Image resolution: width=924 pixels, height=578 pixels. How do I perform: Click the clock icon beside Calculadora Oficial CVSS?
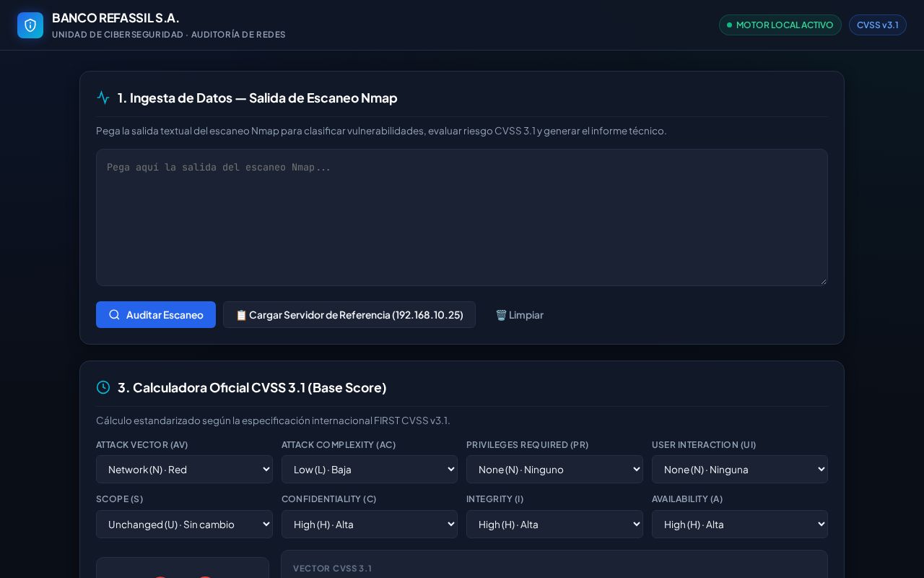pyautogui.click(x=103, y=387)
